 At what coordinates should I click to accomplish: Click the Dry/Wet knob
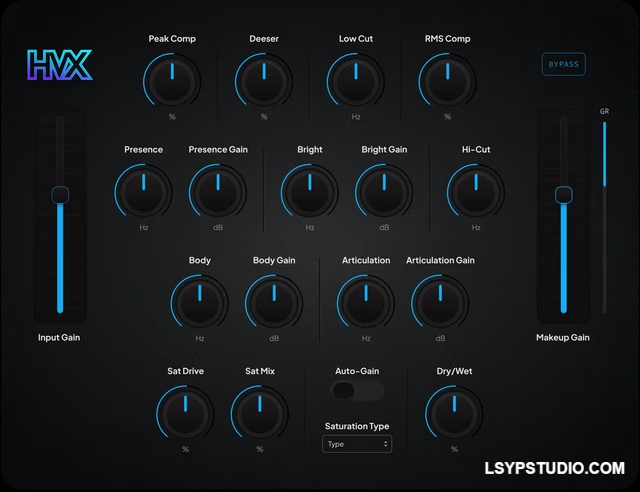click(x=454, y=414)
